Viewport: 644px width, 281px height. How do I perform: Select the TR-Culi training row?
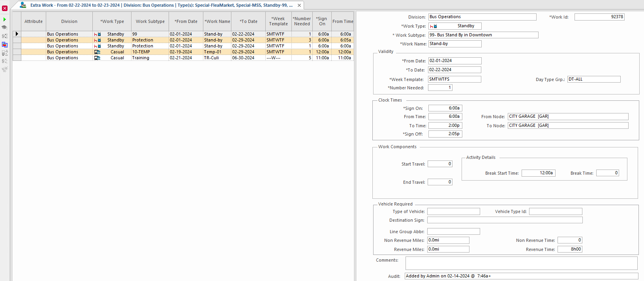[211, 58]
